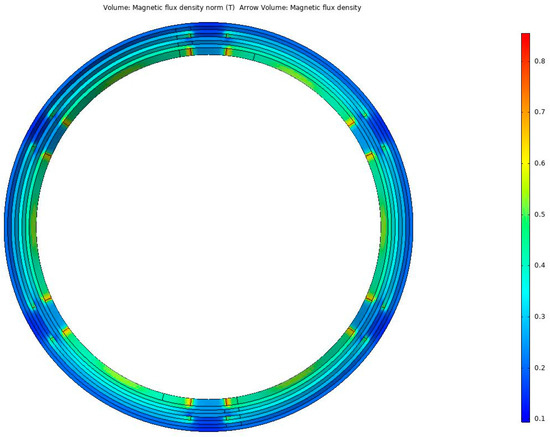The image size is (550, 437).
Task: Click the 0.2 label on the color legend
Action: tap(539, 368)
